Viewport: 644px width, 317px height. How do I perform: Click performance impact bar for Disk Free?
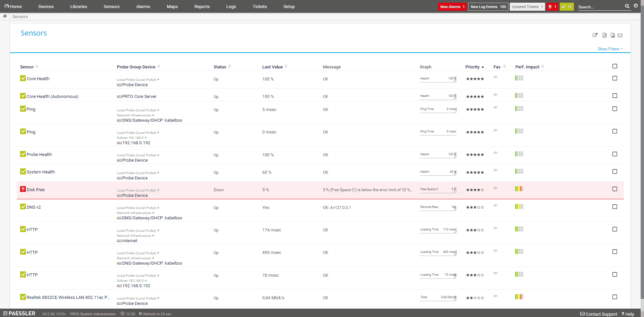[519, 189]
